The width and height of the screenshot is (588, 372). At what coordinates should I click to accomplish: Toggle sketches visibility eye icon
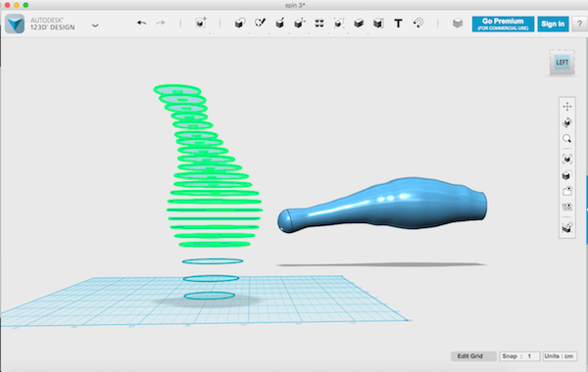[x=567, y=207]
